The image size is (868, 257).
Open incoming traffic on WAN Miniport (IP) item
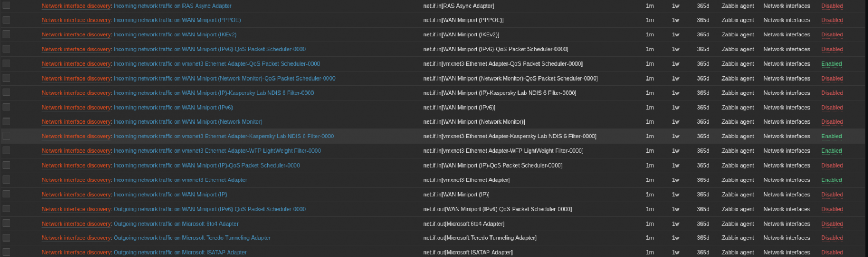(170, 195)
